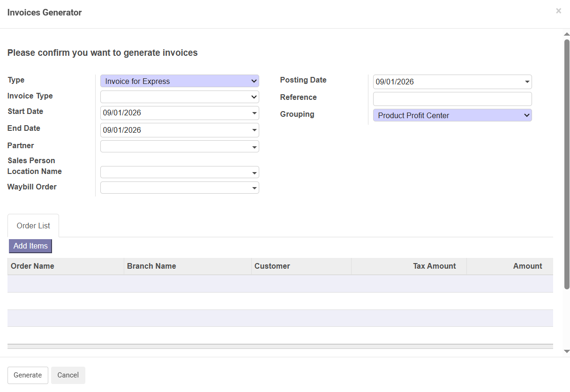Image resolution: width=570 pixels, height=392 pixels.
Task: Open the Type dropdown
Action: click(x=180, y=81)
